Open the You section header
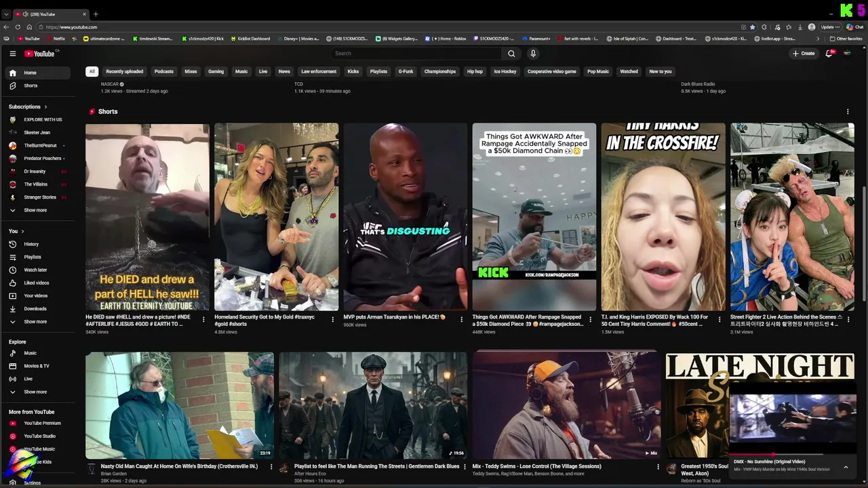Image resolution: width=868 pixels, height=488 pixels. (x=16, y=231)
